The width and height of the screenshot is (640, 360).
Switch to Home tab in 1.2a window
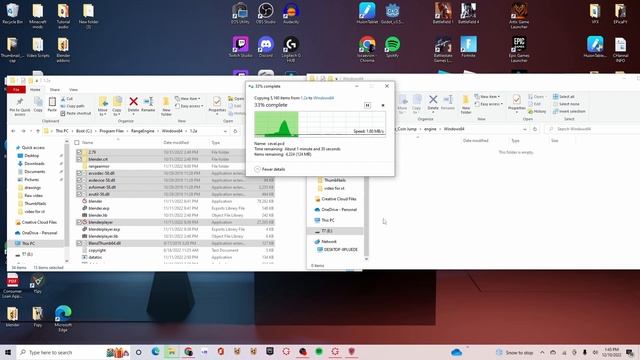35,89
